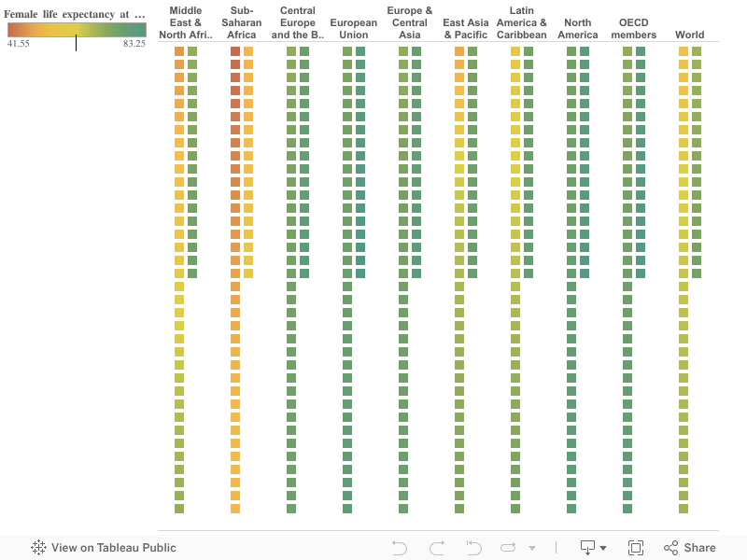Enter Full Screen mode icon
747x560 pixels.
pyautogui.click(x=636, y=548)
